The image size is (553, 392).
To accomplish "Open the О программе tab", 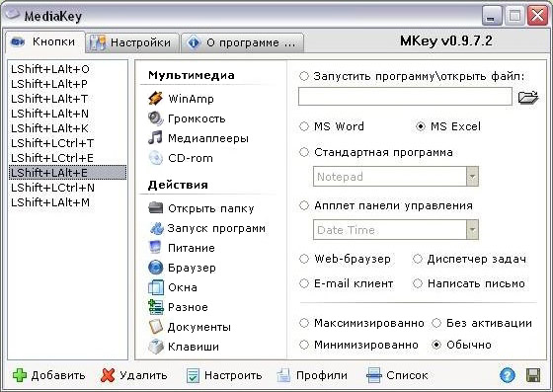I will pos(242,42).
